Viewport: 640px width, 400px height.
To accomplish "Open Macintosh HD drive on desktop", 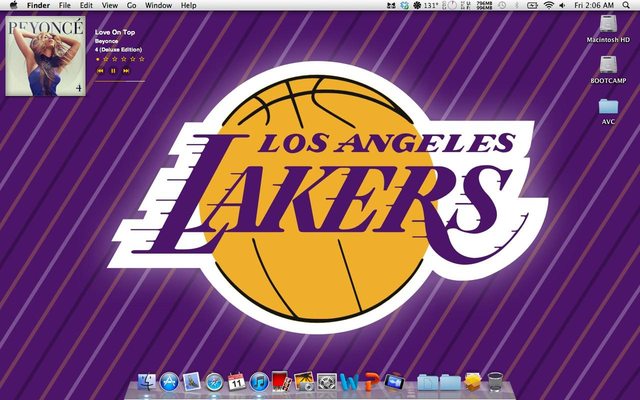I will coord(608,24).
